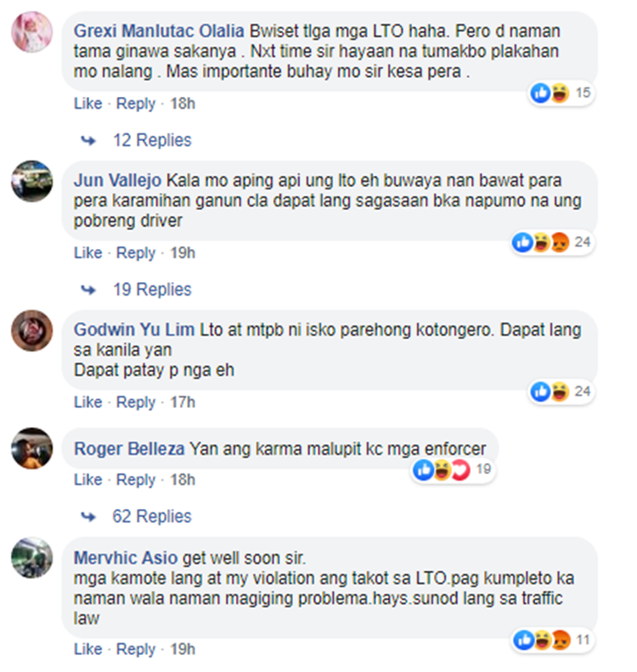
Task: Open reactions on Mervhic Asio's comment
Action: [x=553, y=641]
